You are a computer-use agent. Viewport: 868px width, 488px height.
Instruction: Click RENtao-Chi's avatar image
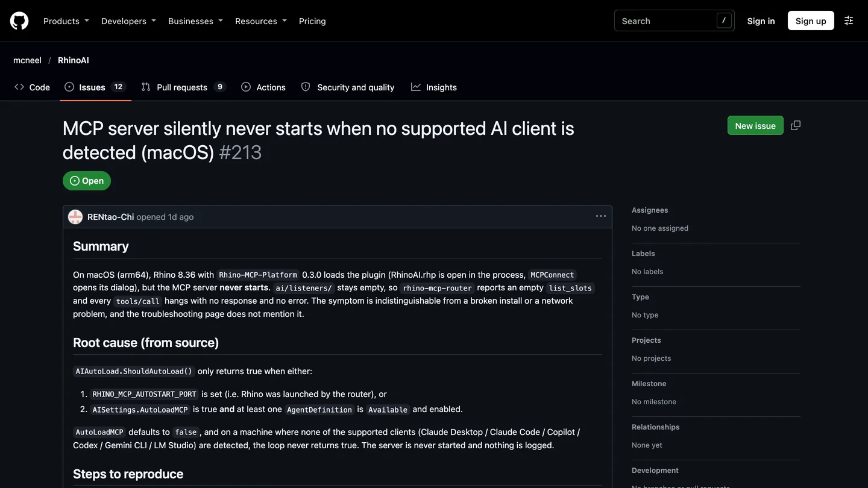coord(75,217)
